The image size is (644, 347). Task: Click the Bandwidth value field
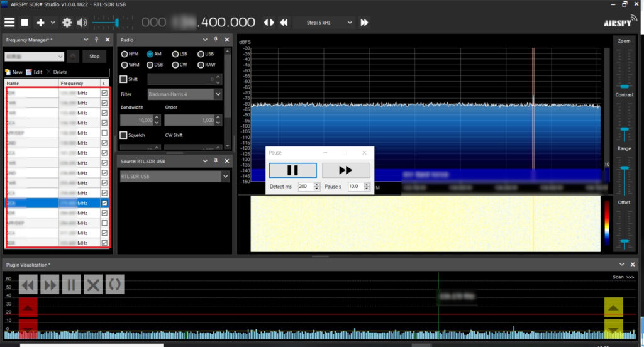pyautogui.click(x=137, y=120)
